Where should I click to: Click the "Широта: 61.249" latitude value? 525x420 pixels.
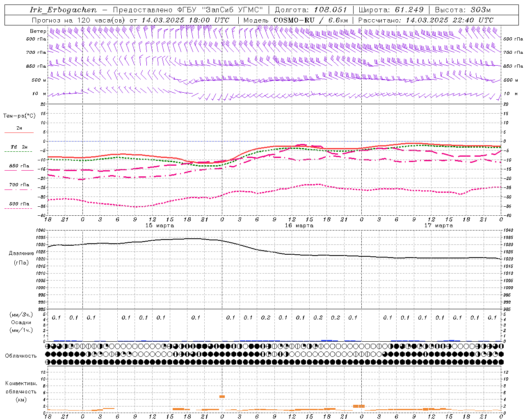click(x=391, y=10)
